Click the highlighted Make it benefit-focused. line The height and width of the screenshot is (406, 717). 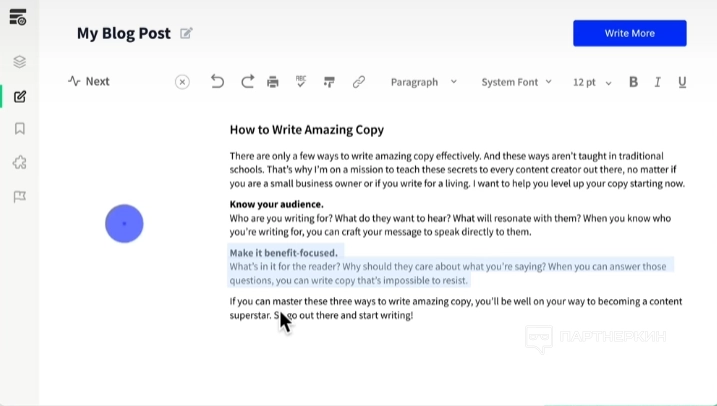(x=284, y=253)
